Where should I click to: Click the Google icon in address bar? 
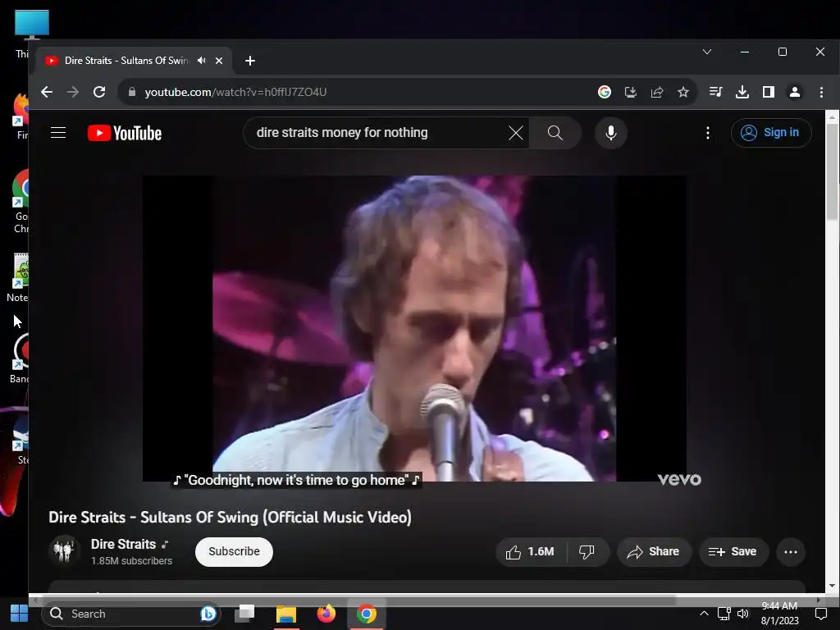click(605, 92)
